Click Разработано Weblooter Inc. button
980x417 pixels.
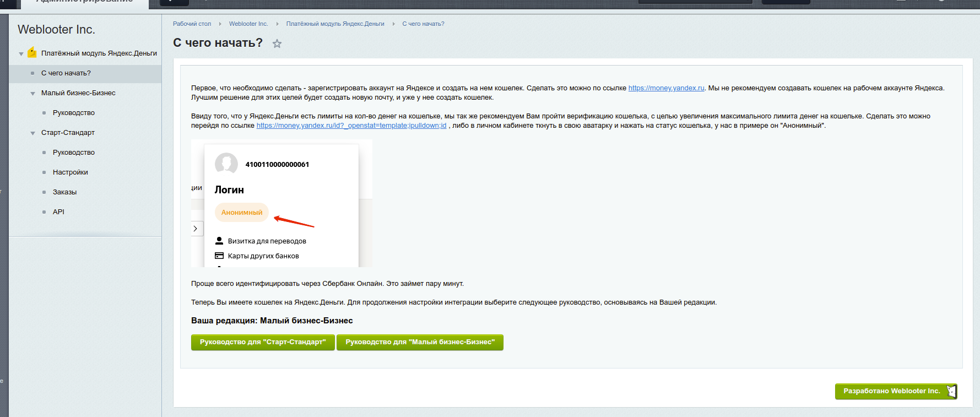(x=896, y=391)
